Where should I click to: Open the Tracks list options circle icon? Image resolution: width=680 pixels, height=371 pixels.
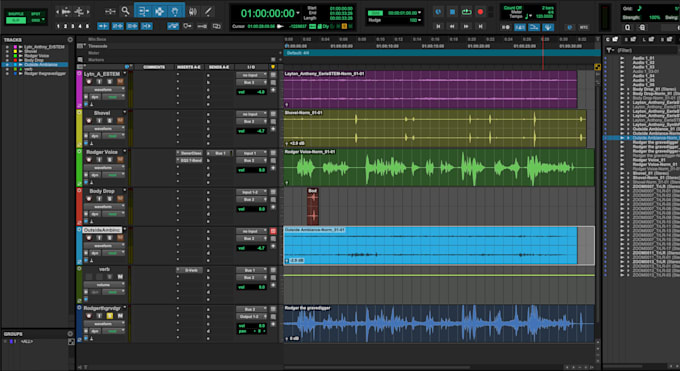click(70, 39)
